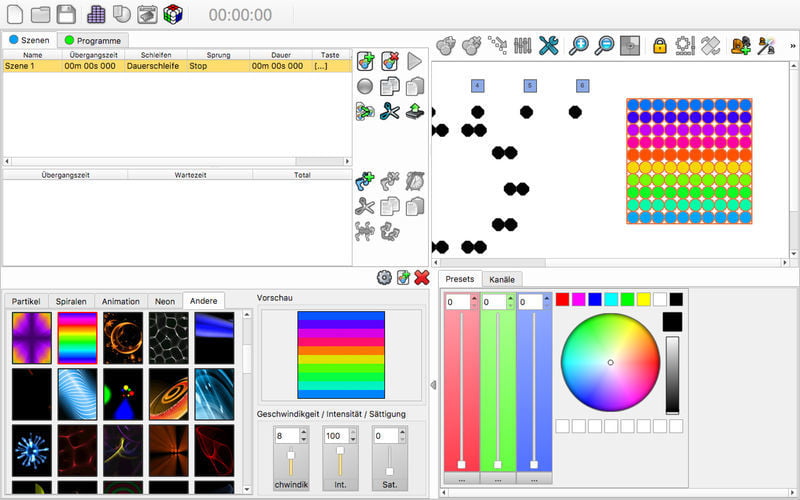800x500 pixels.
Task: Increase red channel value stepper
Action: pos(474,298)
